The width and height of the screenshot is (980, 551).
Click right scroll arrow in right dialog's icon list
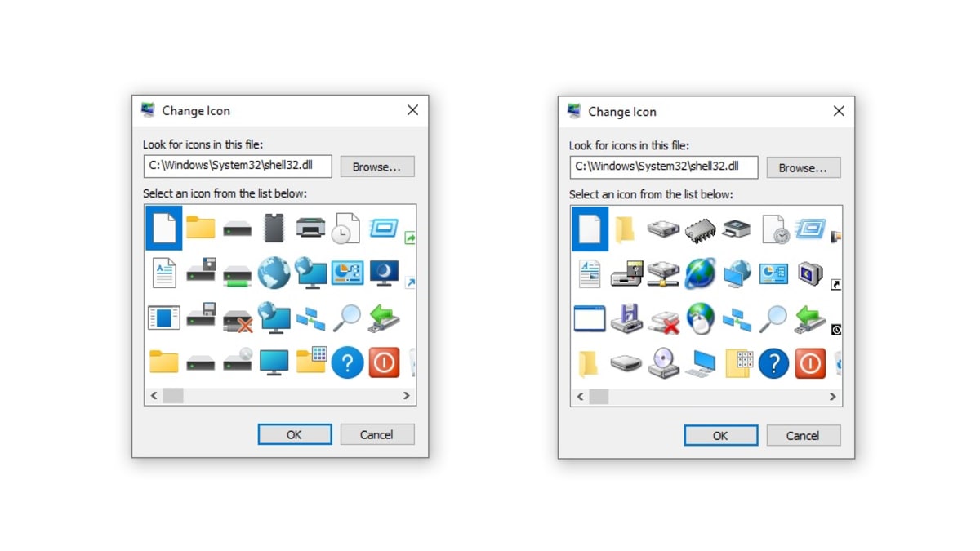(x=833, y=397)
